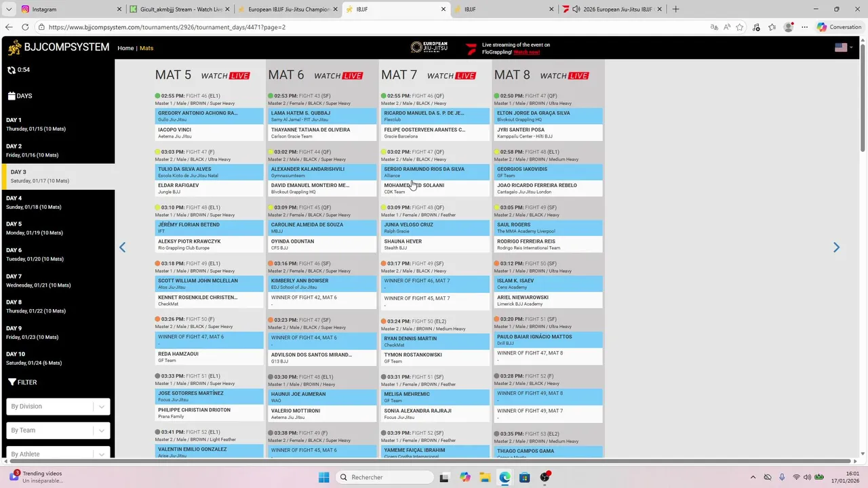868x488 pixels.
Task: Open Mat 8 Watch Live stream
Action: pos(564,76)
